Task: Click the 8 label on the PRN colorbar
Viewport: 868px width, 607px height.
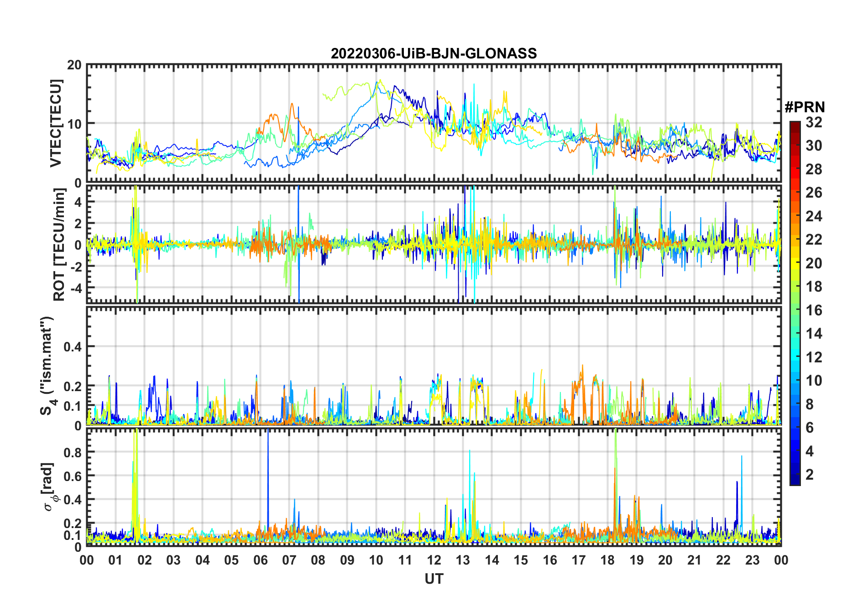Action: (x=810, y=404)
